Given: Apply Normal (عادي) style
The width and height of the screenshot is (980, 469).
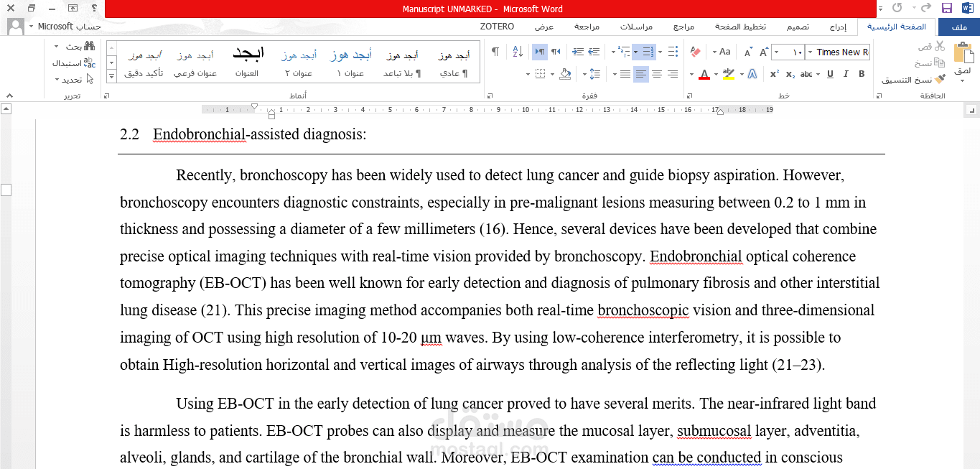Looking at the screenshot, I should [x=454, y=63].
